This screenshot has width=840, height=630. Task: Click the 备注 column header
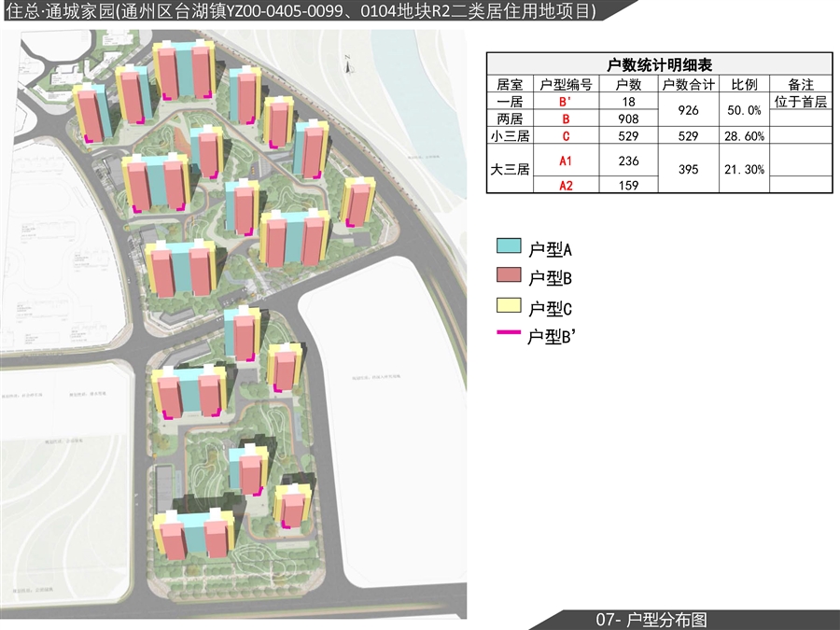(801, 85)
